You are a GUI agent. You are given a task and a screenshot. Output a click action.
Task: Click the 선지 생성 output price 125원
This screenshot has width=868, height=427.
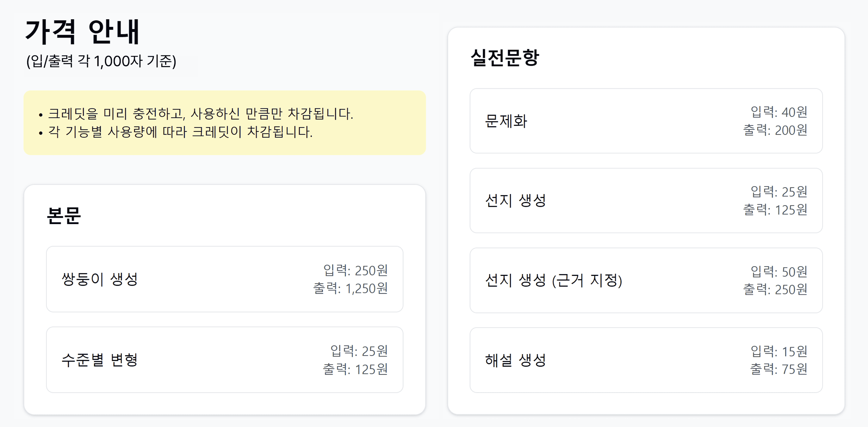[775, 210]
